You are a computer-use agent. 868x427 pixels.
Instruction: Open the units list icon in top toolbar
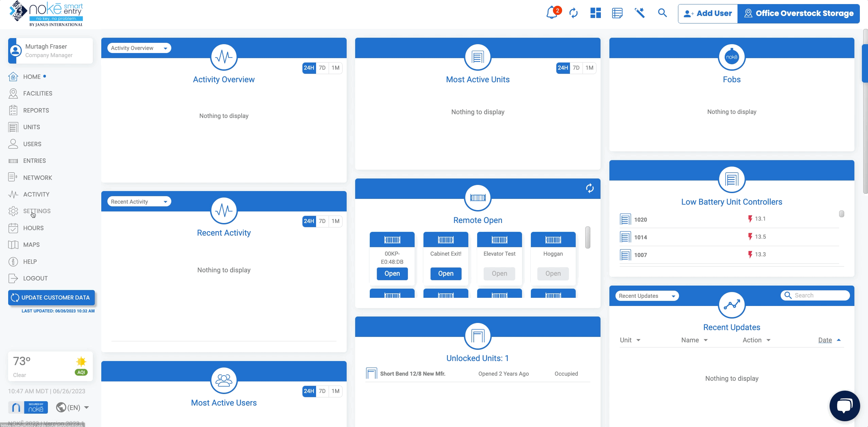point(617,13)
